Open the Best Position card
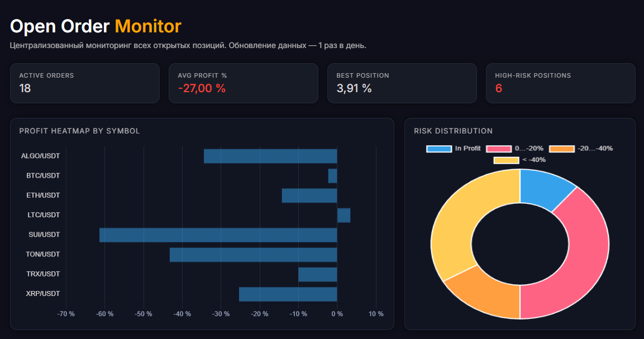 (402, 83)
